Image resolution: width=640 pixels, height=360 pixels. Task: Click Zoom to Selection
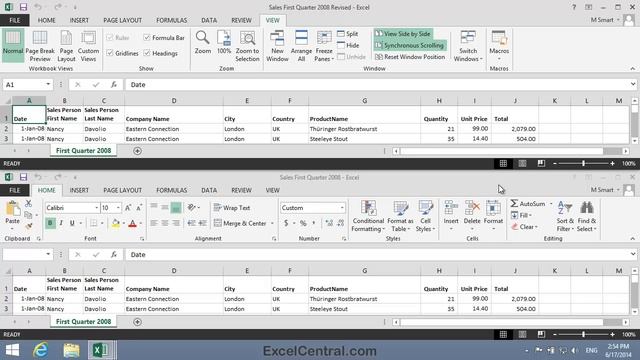coord(247,46)
